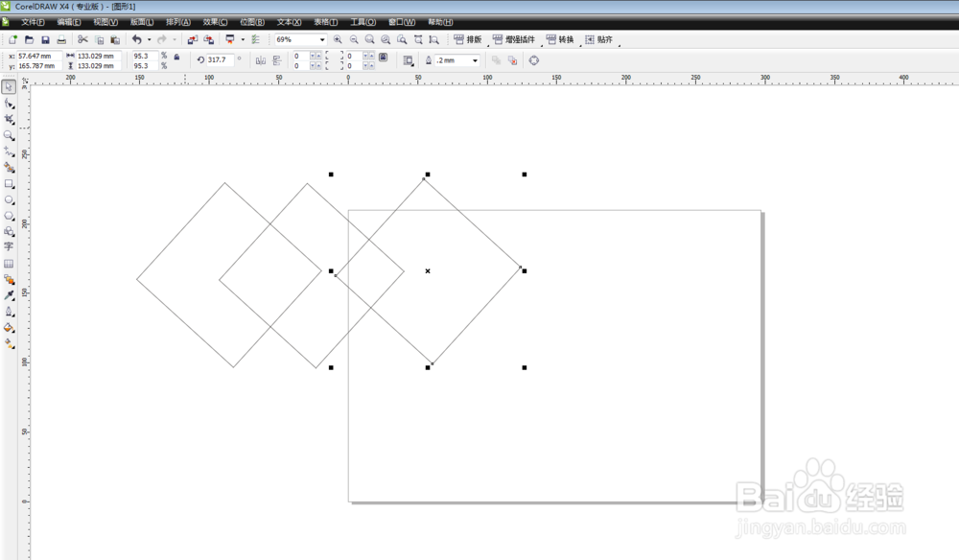Click the top-left selection handle of the diamond
The height and width of the screenshot is (560, 959).
pyautogui.click(x=331, y=175)
